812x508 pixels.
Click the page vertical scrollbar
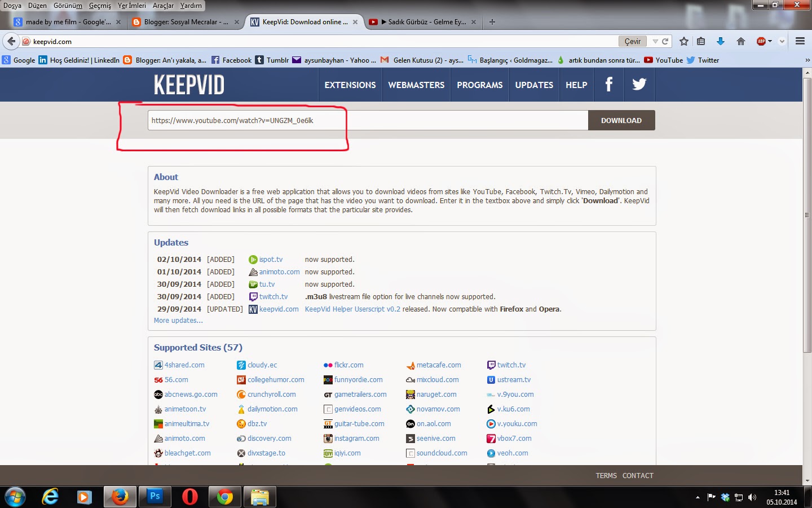coord(807,214)
